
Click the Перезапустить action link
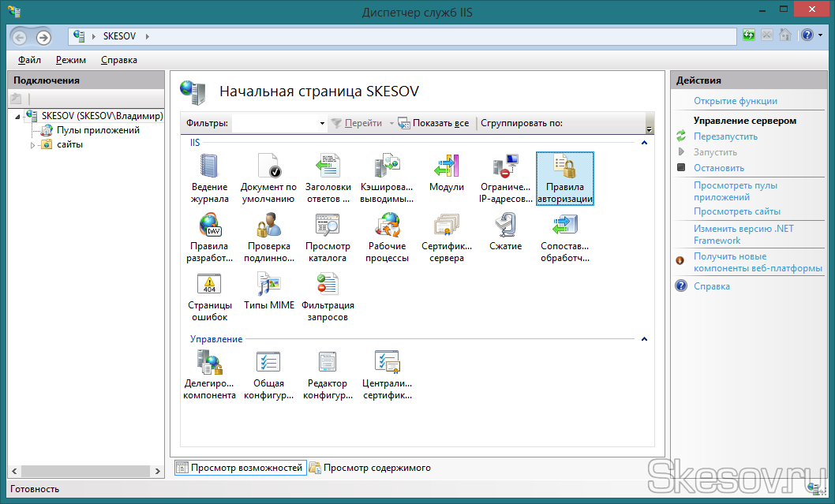[x=725, y=136]
